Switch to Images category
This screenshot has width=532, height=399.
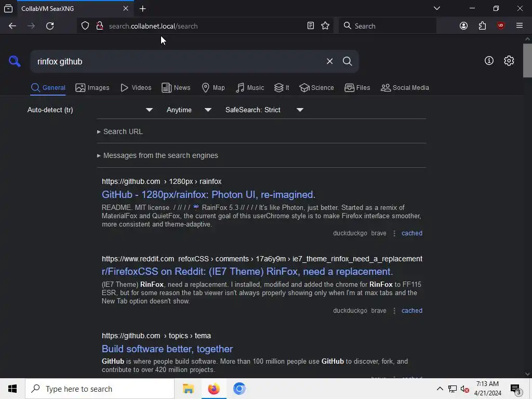tap(92, 87)
